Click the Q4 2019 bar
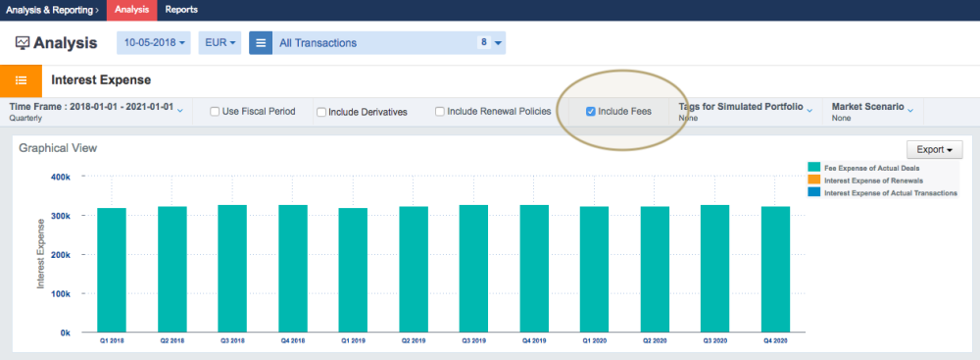The height and width of the screenshot is (360, 980). (534, 269)
